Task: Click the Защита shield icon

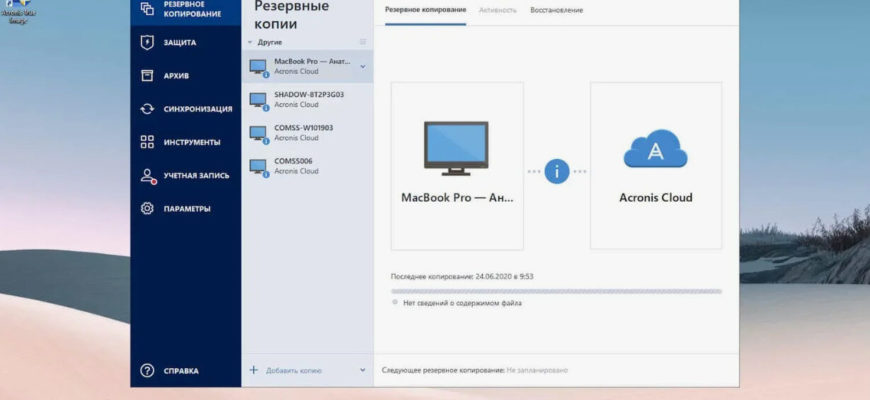Action: (147, 42)
